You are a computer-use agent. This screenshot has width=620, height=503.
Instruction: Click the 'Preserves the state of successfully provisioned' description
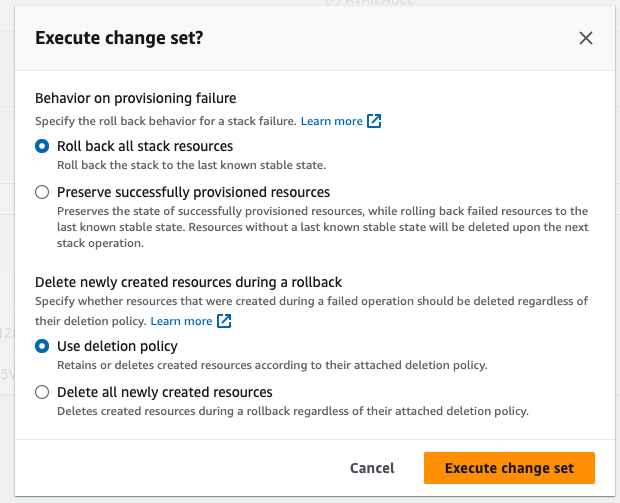pyautogui.click(x=323, y=227)
